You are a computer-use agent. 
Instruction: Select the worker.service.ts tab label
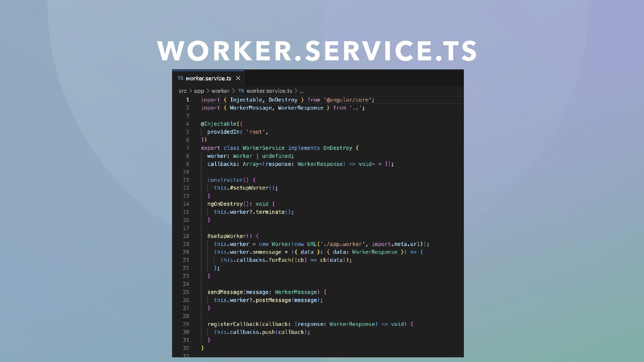point(208,78)
